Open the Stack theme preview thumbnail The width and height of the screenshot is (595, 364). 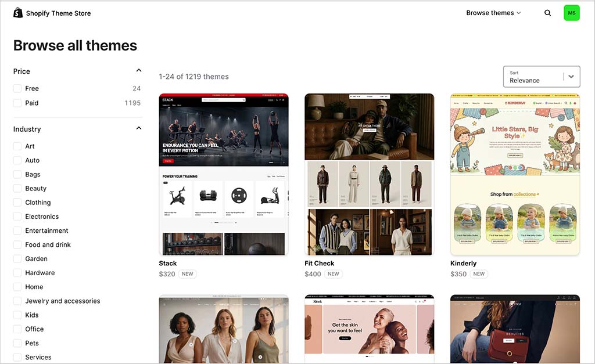[x=224, y=174]
